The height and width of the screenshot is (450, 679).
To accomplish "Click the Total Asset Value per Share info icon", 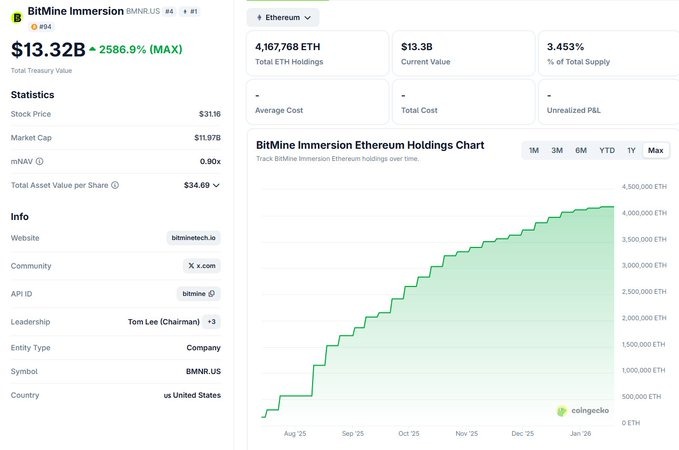I will [115, 185].
